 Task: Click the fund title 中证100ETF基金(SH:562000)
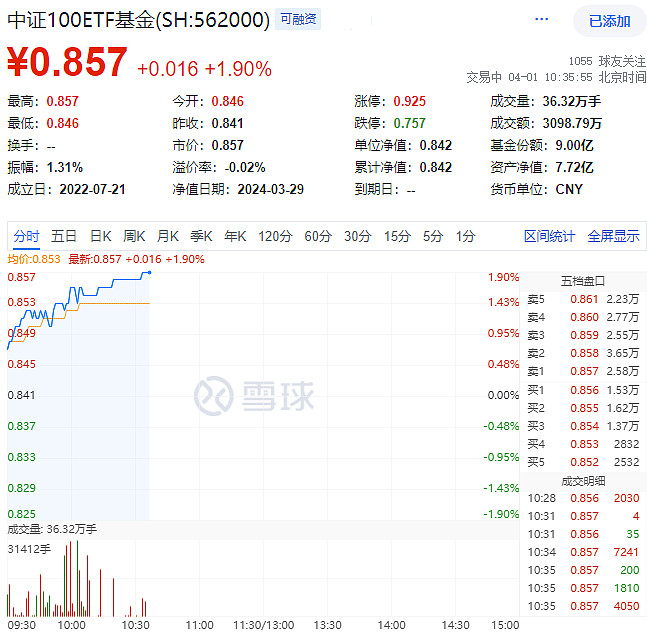pos(139,20)
